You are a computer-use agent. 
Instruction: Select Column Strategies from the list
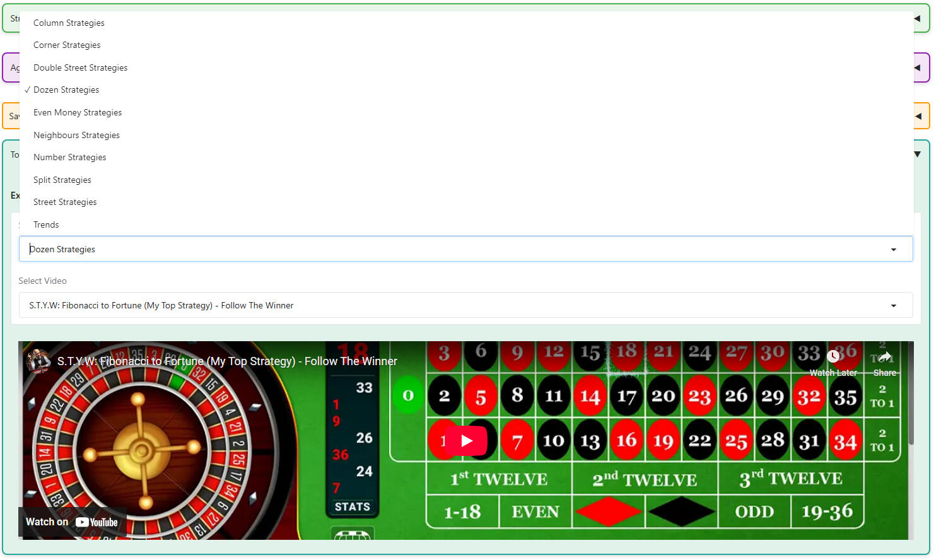(69, 23)
